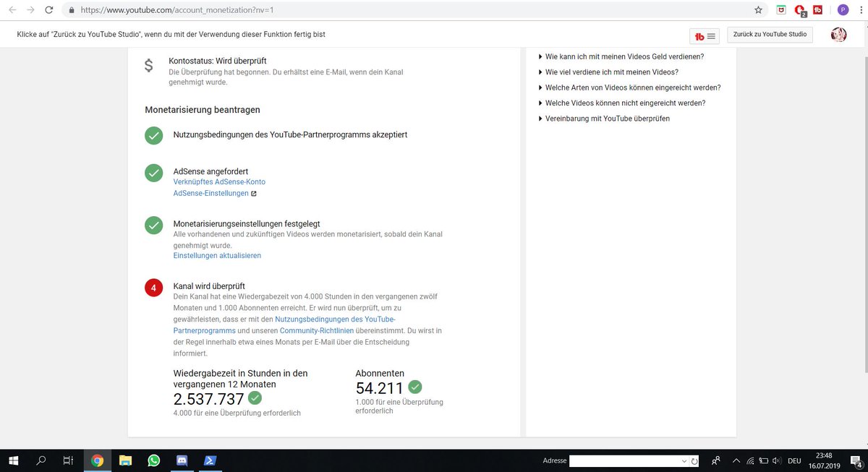Screen dimensions: 868x472
Task: Click green checkmark beside Monetarisierungseinstellungen festgelegt
Action: click(153, 225)
